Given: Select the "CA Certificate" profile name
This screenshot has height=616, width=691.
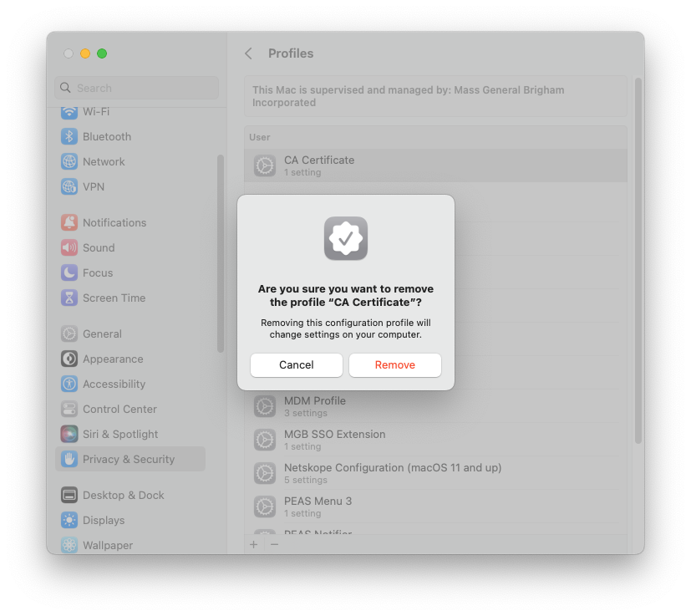Looking at the screenshot, I should (x=319, y=160).
